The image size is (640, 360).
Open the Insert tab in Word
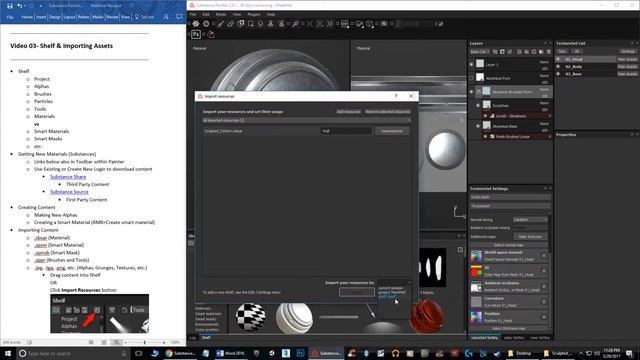(x=41, y=17)
